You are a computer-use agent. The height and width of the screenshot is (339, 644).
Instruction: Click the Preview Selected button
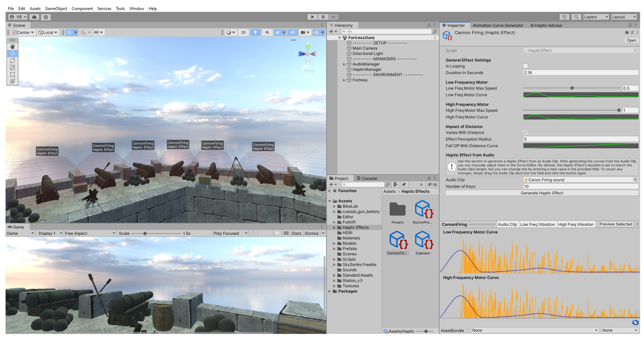tap(616, 224)
